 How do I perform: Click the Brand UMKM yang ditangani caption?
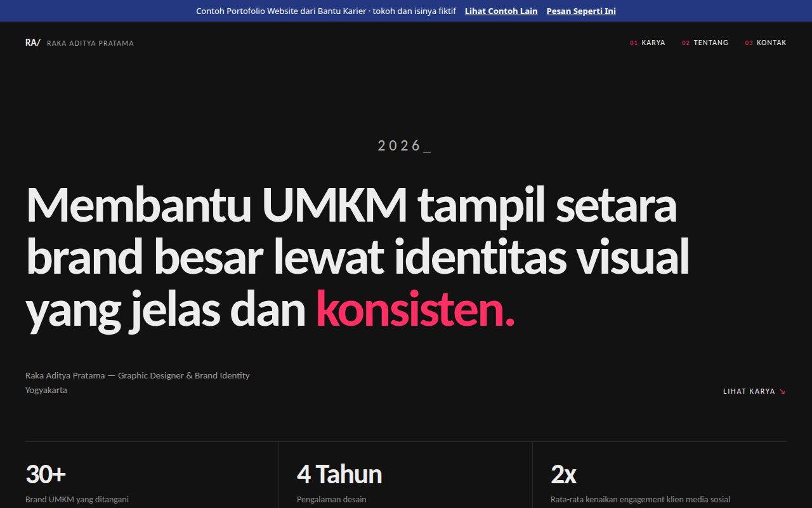77,500
